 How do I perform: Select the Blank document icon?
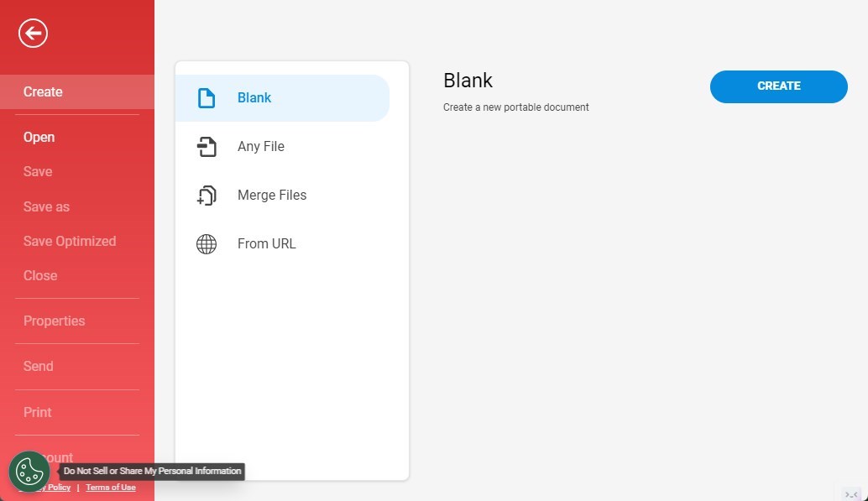tap(207, 97)
